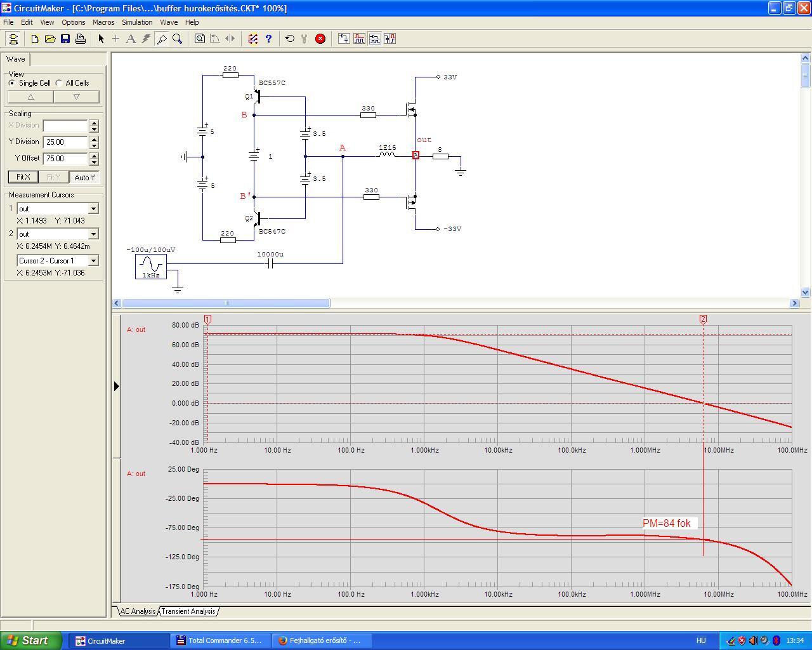Open the File menu
This screenshot has height=650, width=812.
tap(8, 22)
